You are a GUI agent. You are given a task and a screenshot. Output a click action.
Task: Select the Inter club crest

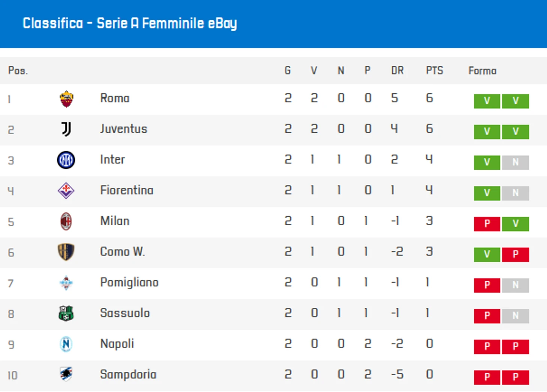tap(66, 160)
